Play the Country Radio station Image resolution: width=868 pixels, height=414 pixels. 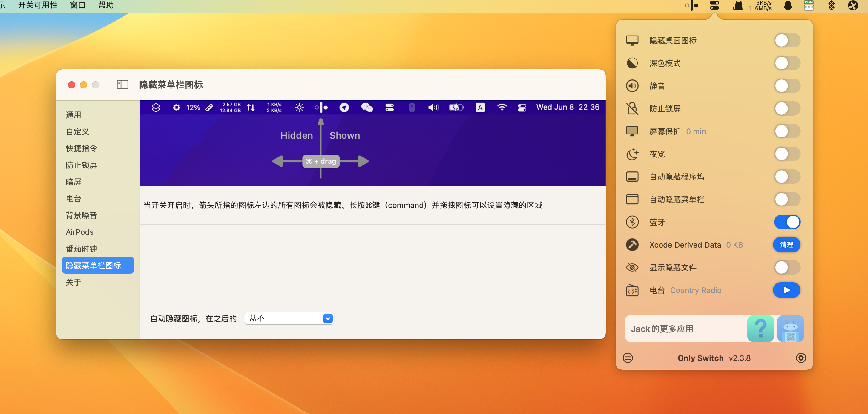(786, 290)
